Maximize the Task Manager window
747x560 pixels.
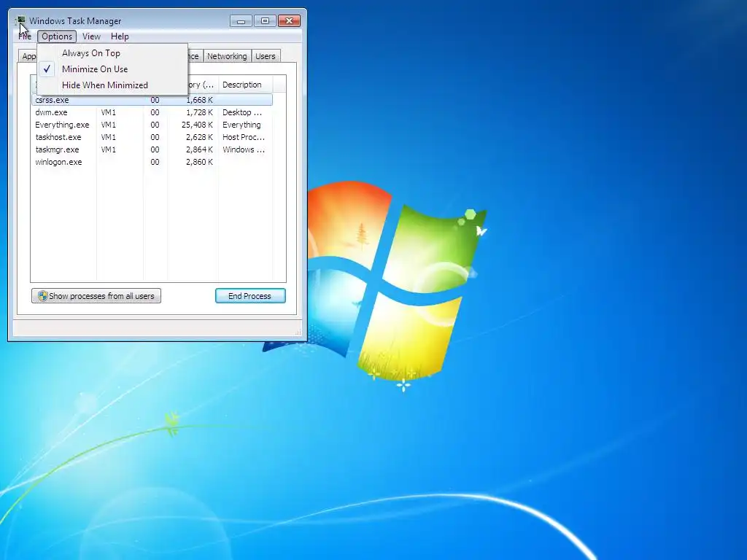click(x=265, y=21)
